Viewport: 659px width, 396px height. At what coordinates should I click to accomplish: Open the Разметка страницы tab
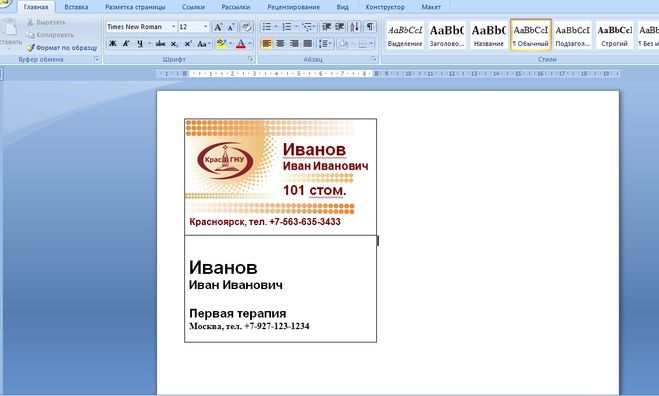135,7
